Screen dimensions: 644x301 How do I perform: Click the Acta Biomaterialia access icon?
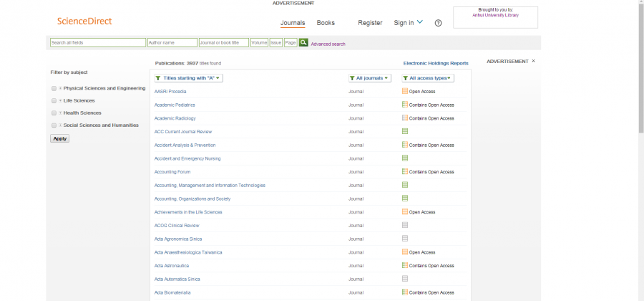[405, 292]
